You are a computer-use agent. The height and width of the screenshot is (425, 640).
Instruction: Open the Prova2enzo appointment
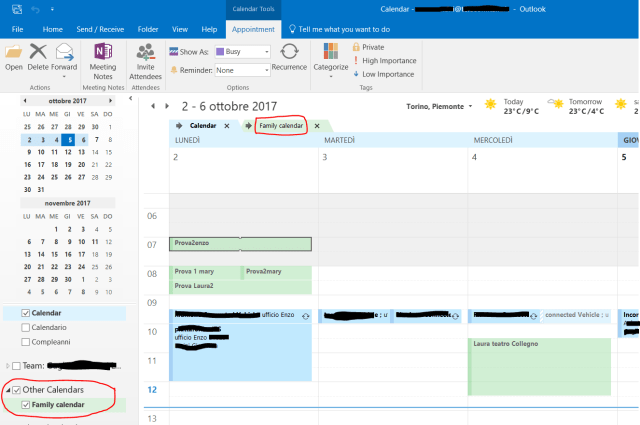240,243
